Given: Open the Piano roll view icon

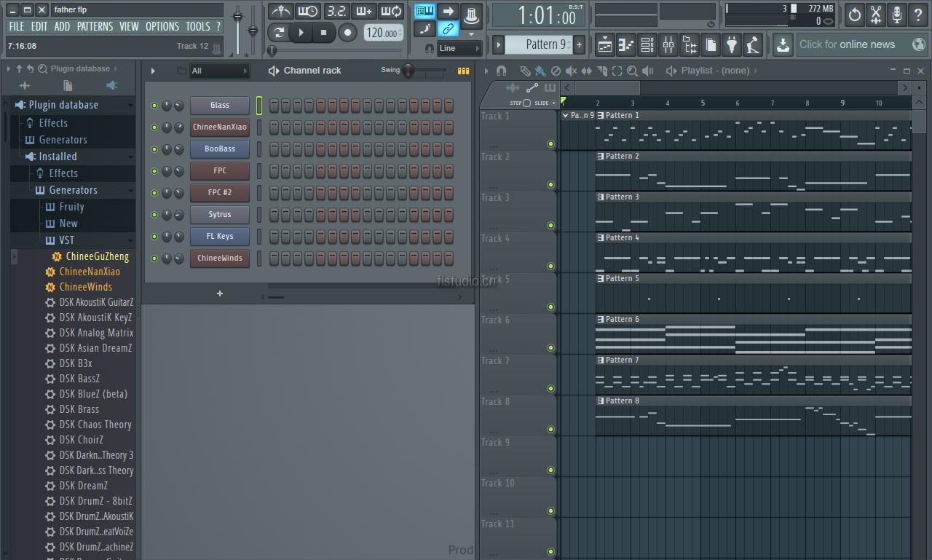Looking at the screenshot, I should 625,45.
